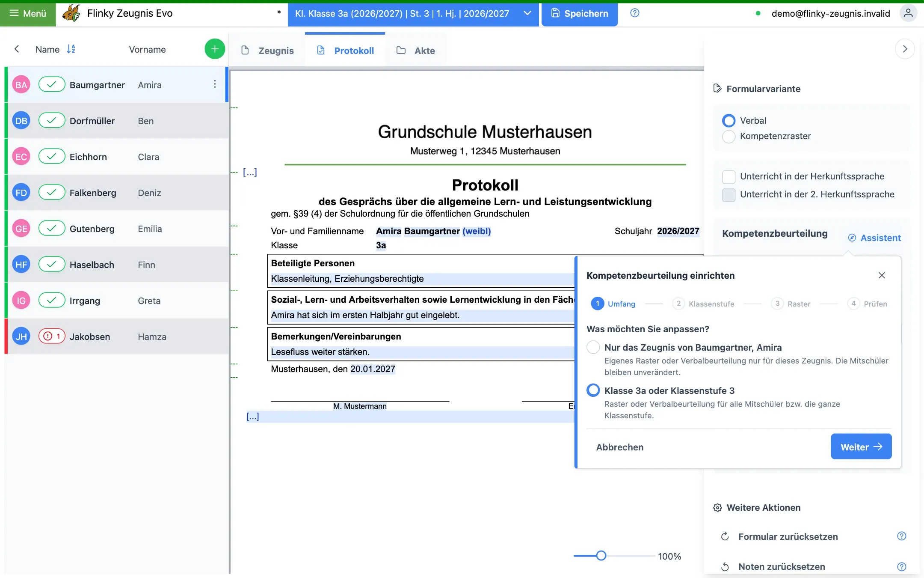The image size is (924, 578).
Task: Click the Formular zurücksetzen reset icon
Action: click(x=725, y=536)
